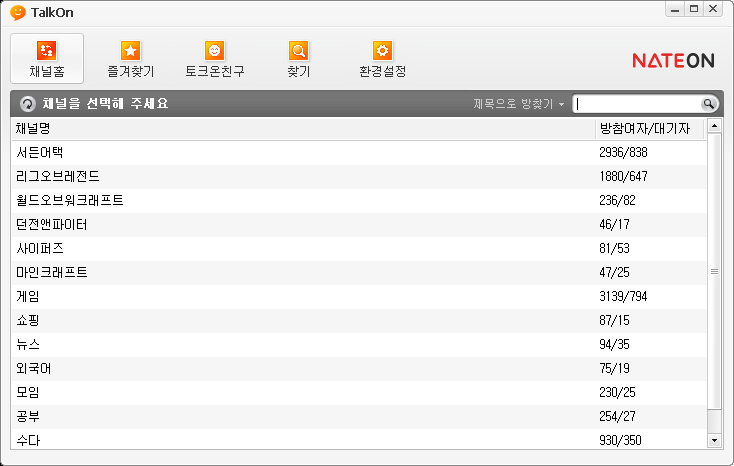
Task: Click the magnifier search button
Action: tap(709, 104)
